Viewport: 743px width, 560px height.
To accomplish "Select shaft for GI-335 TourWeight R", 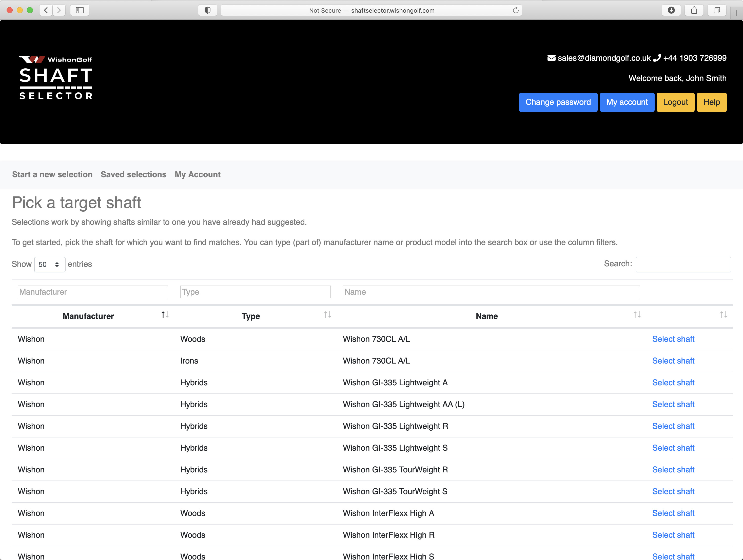I will coord(673,470).
